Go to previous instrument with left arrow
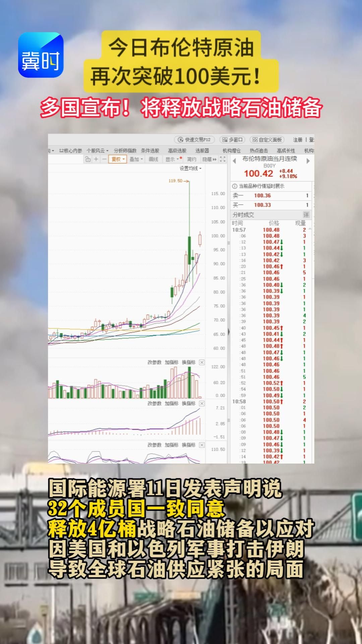This screenshot has height=644, width=362. 234,161
